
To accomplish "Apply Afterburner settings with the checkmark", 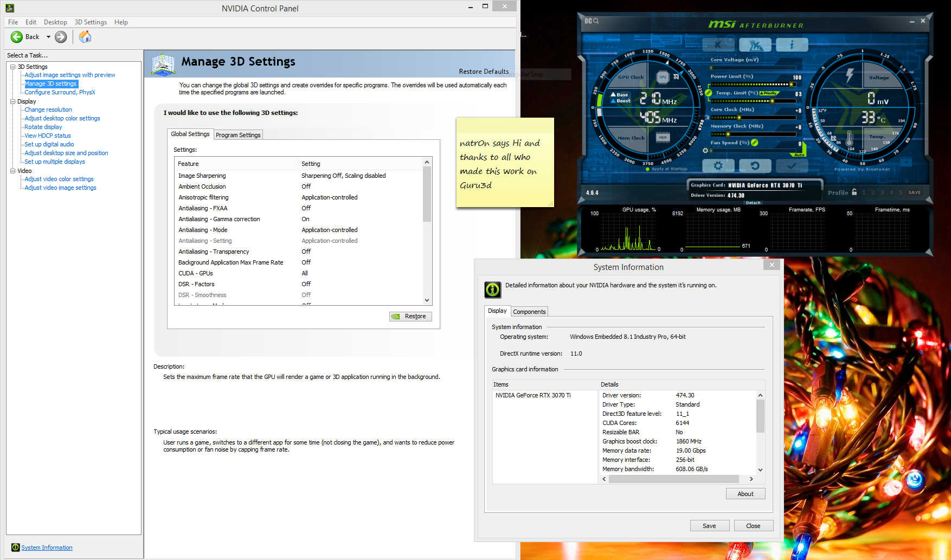I will pos(792,165).
